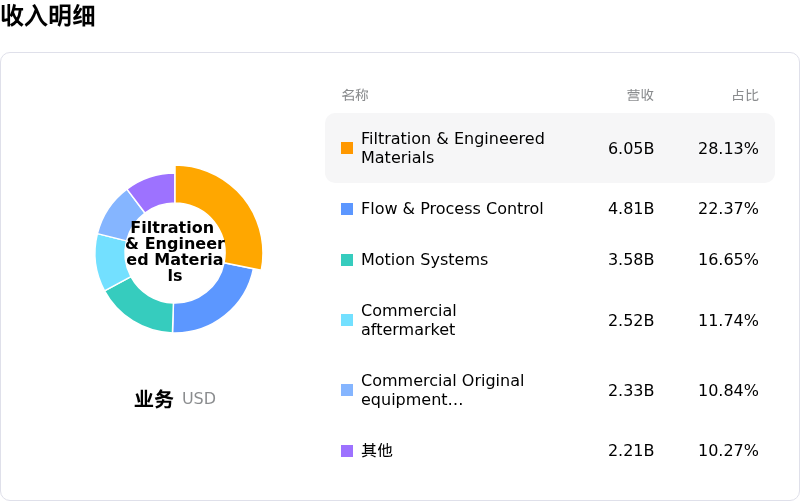Click the teal Motion Systems legend swatch

(347, 260)
